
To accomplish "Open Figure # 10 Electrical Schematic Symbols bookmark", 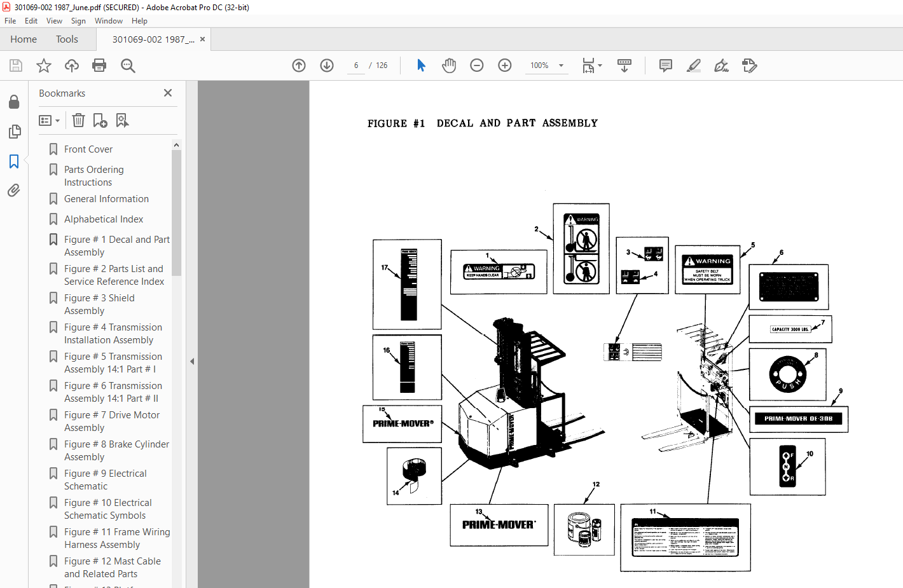I will pyautogui.click(x=107, y=509).
